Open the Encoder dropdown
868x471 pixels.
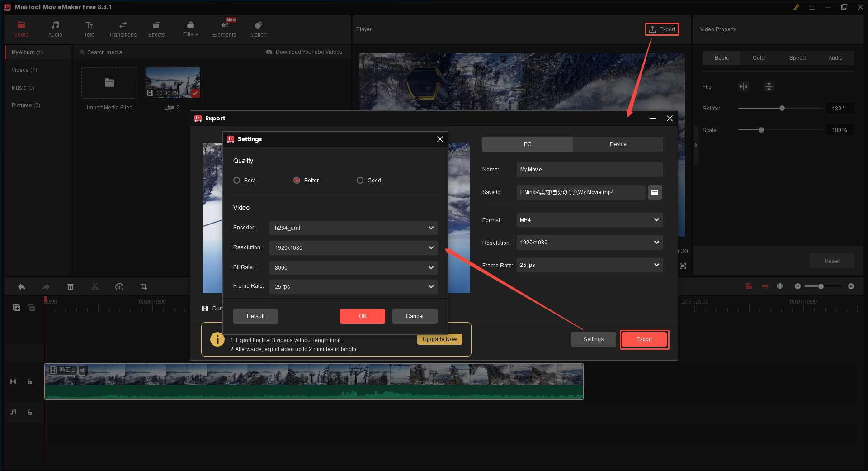click(353, 228)
